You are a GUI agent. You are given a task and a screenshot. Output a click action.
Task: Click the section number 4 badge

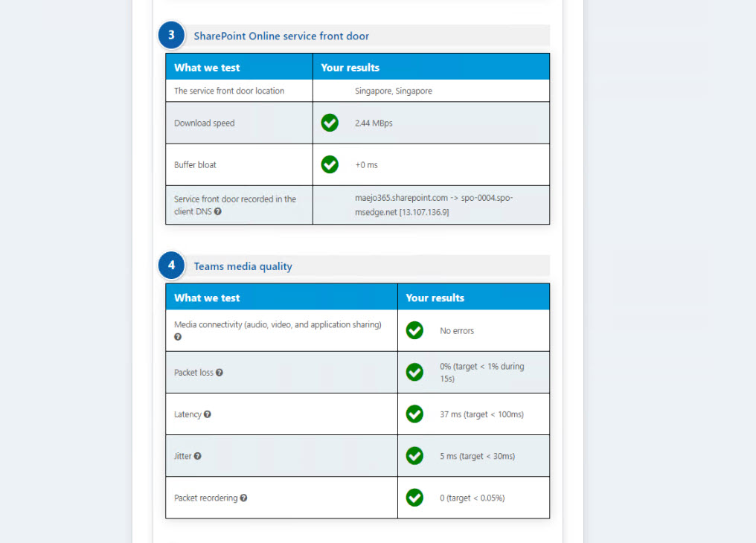coord(171,265)
